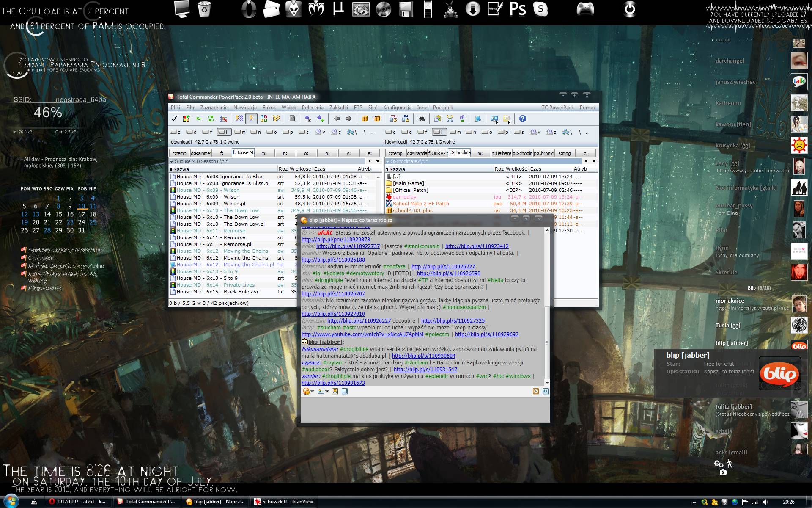The image size is (812, 508).
Task: Click the Skype icon in top dock
Action: 540,9
